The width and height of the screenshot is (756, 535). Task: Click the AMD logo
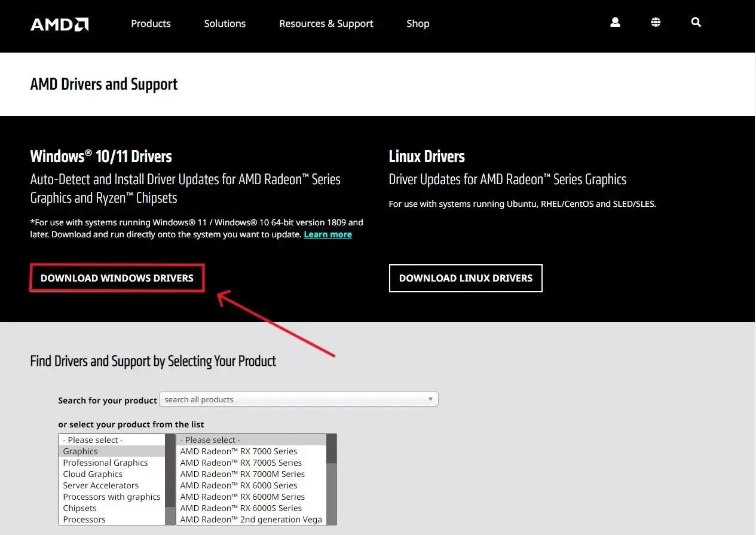[59, 24]
